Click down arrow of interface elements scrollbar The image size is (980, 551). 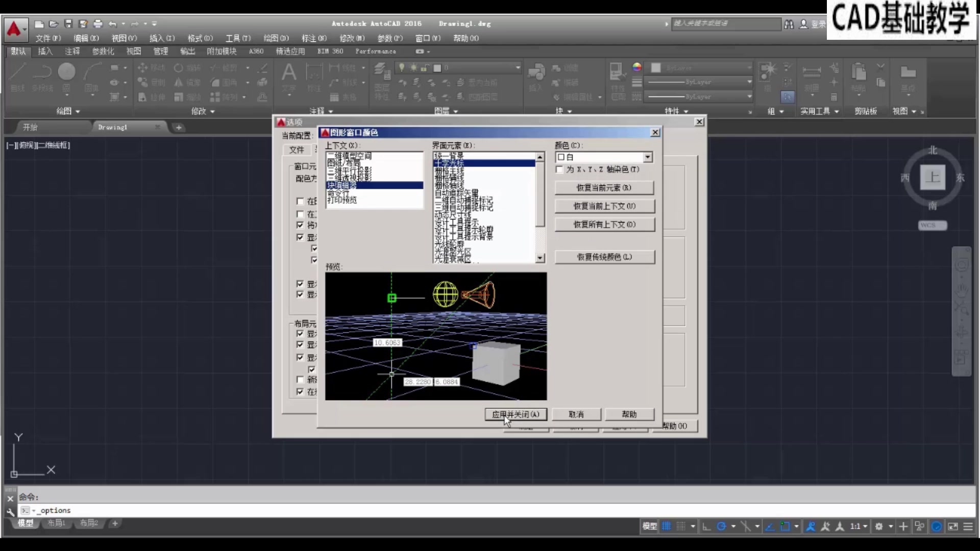(x=540, y=258)
